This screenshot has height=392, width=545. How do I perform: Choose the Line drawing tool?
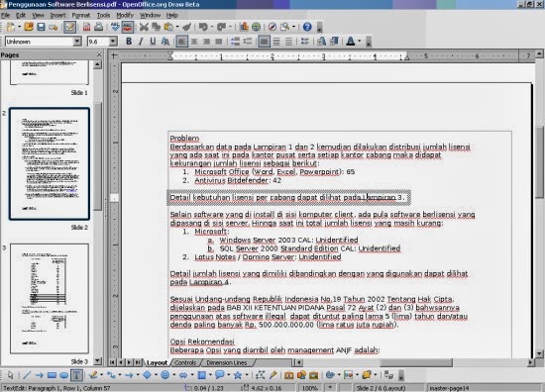pos(27,375)
